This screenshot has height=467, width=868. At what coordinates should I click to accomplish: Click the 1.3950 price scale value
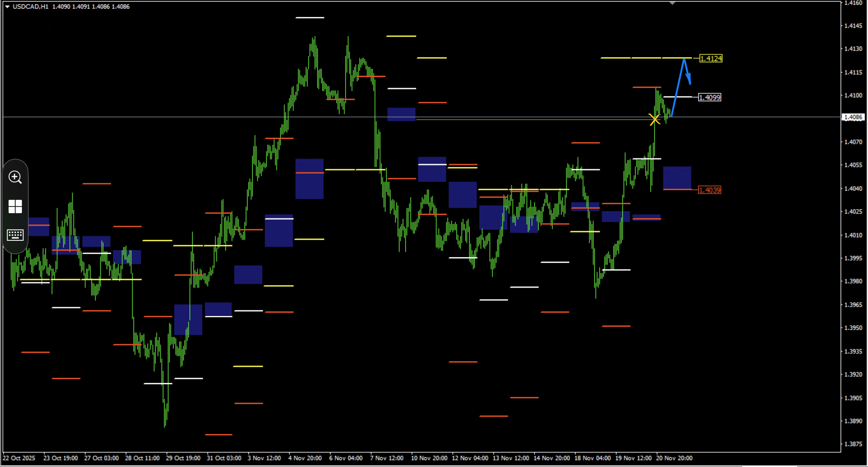tap(853, 328)
